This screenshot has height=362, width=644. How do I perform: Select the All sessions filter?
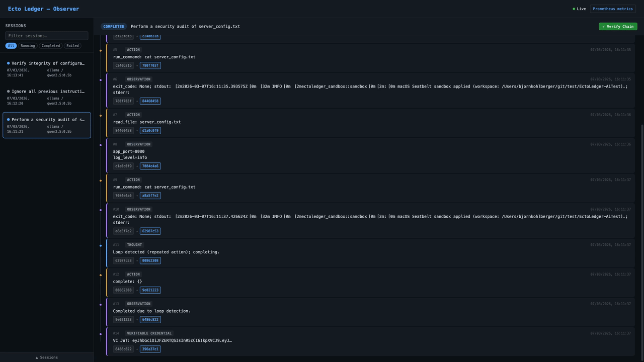tap(11, 46)
